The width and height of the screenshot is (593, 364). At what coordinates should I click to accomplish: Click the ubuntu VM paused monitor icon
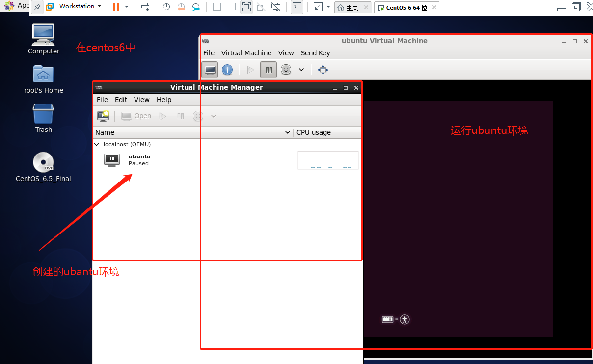coord(112,160)
